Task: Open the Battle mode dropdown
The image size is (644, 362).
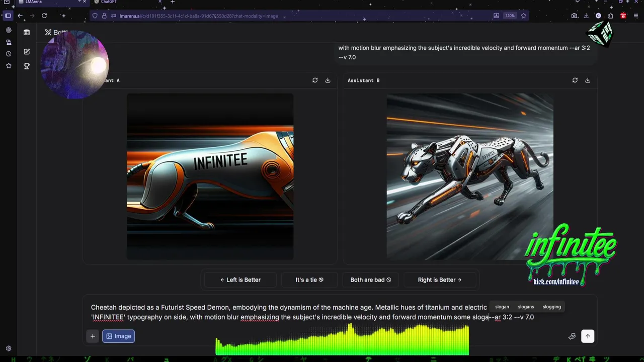Action: tap(56, 32)
